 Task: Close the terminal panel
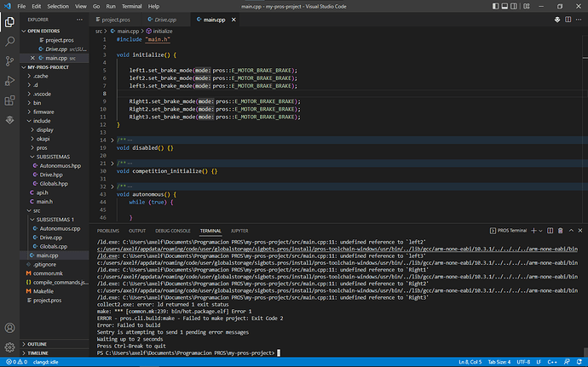click(x=580, y=231)
